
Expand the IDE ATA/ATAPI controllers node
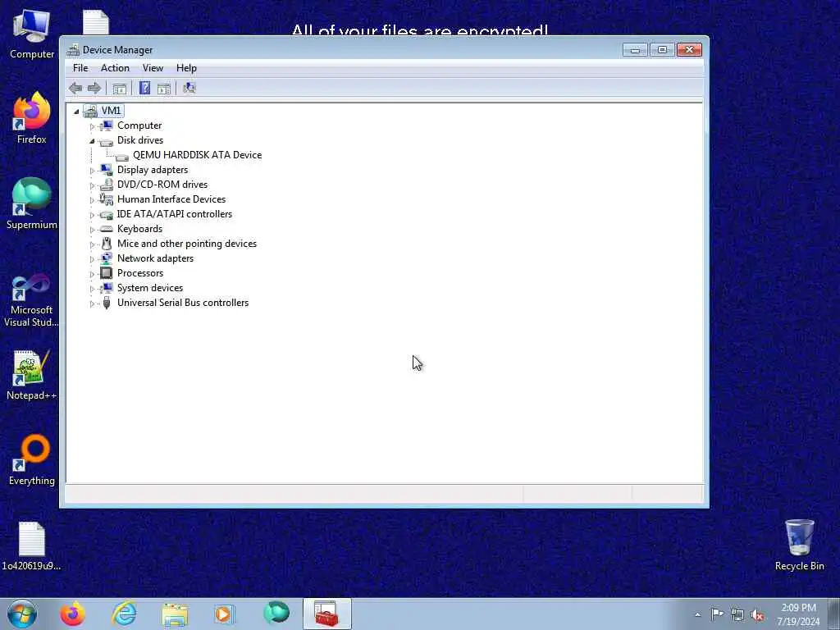pos(92,215)
